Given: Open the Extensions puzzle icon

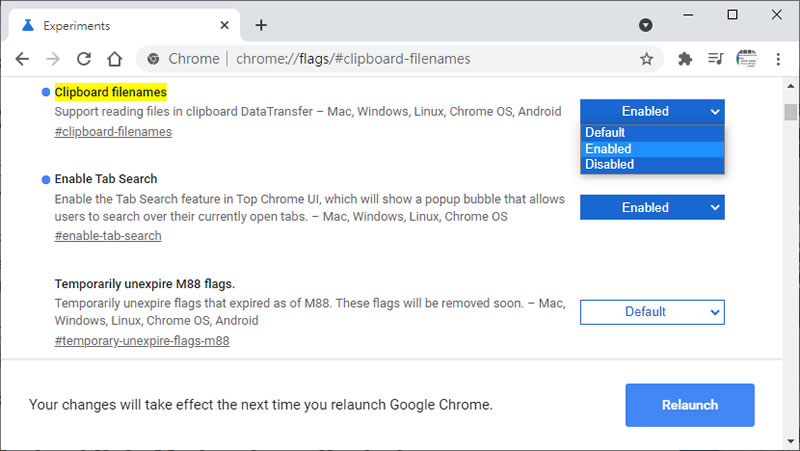Looking at the screenshot, I should 685,59.
